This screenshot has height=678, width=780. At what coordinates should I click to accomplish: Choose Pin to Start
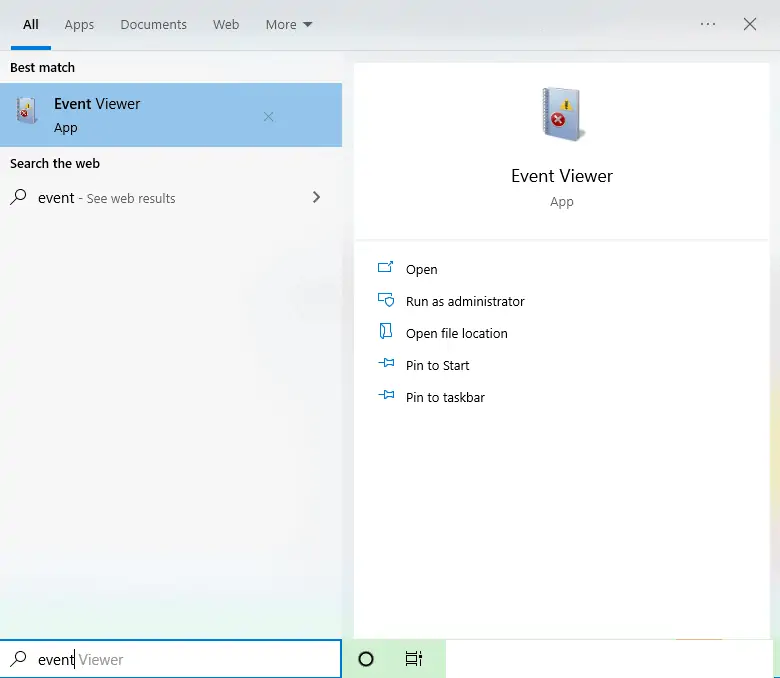[437, 366]
